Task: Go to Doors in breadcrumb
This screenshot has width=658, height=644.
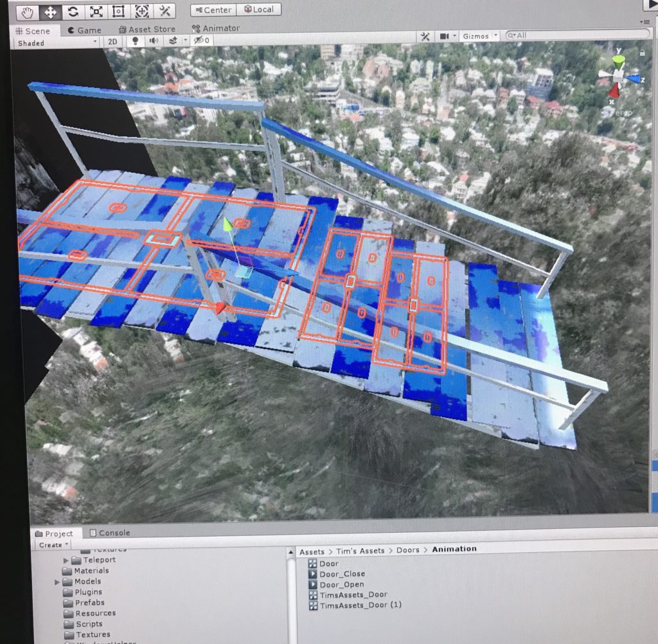Action: [407, 550]
